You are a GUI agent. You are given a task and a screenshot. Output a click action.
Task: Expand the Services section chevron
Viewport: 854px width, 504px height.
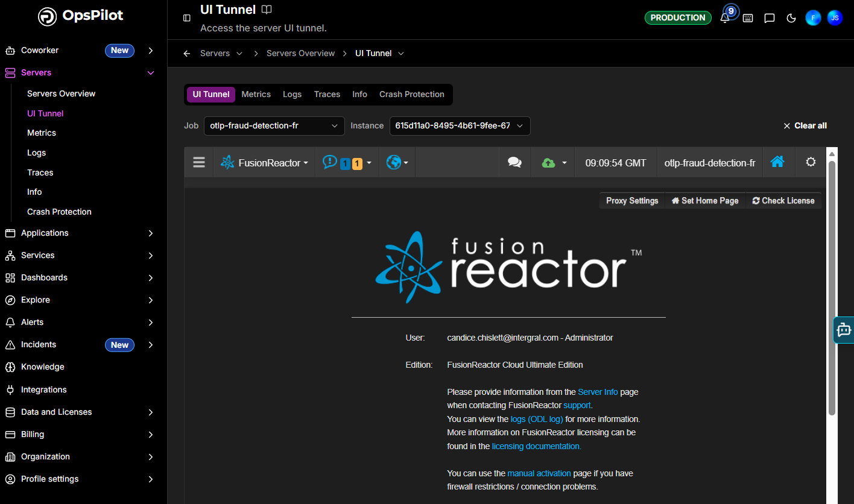point(151,256)
